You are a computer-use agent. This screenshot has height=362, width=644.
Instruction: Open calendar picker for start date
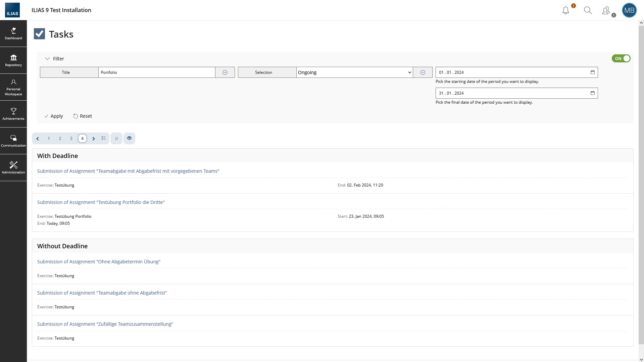pyautogui.click(x=592, y=72)
